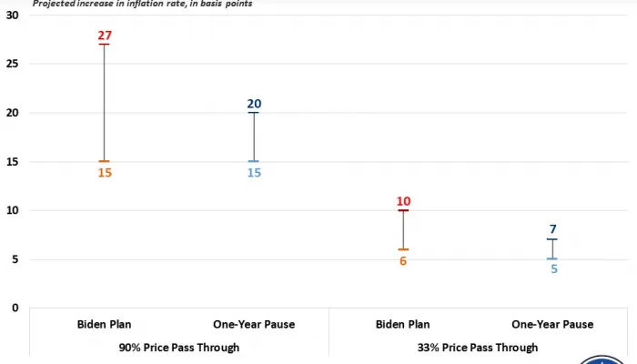Select the light blue 15 data label
The width and height of the screenshot is (637, 364).
[x=254, y=172]
